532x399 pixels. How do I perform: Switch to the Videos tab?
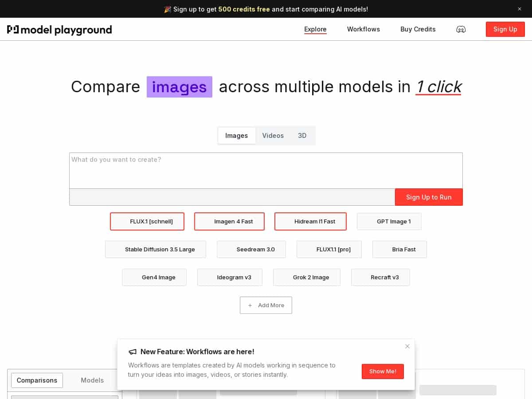(x=273, y=136)
